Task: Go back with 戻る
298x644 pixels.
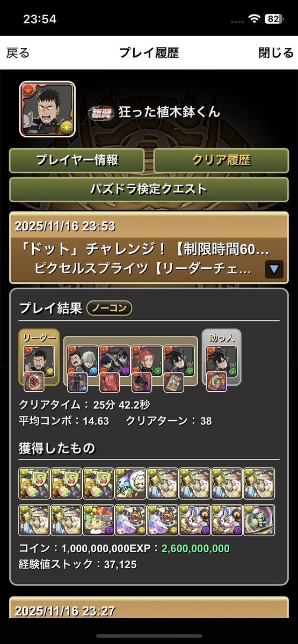Action: coord(18,53)
